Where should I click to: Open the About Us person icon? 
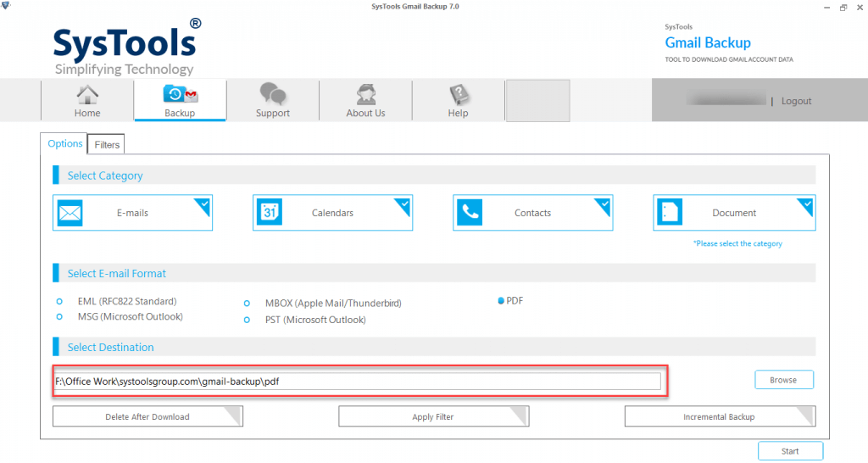[365, 94]
